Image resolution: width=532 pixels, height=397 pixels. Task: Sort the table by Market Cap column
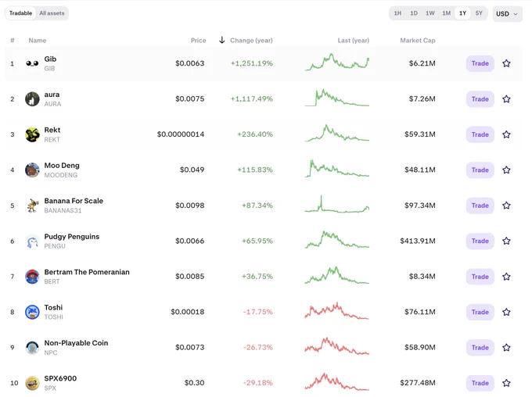coord(417,41)
